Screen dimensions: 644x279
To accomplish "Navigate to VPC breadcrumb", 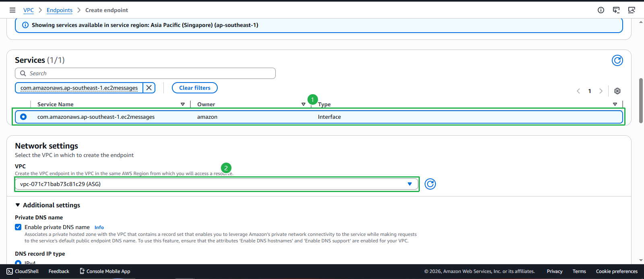I will click(x=29, y=10).
